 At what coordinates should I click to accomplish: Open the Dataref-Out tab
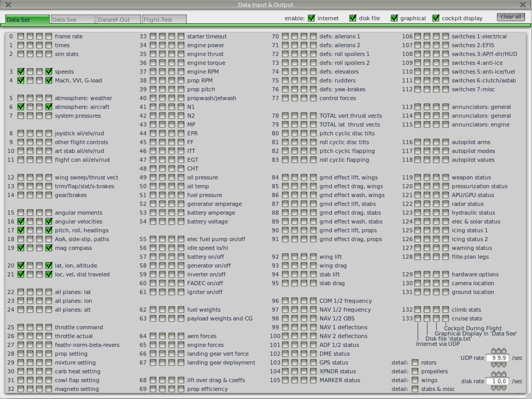(x=119, y=19)
